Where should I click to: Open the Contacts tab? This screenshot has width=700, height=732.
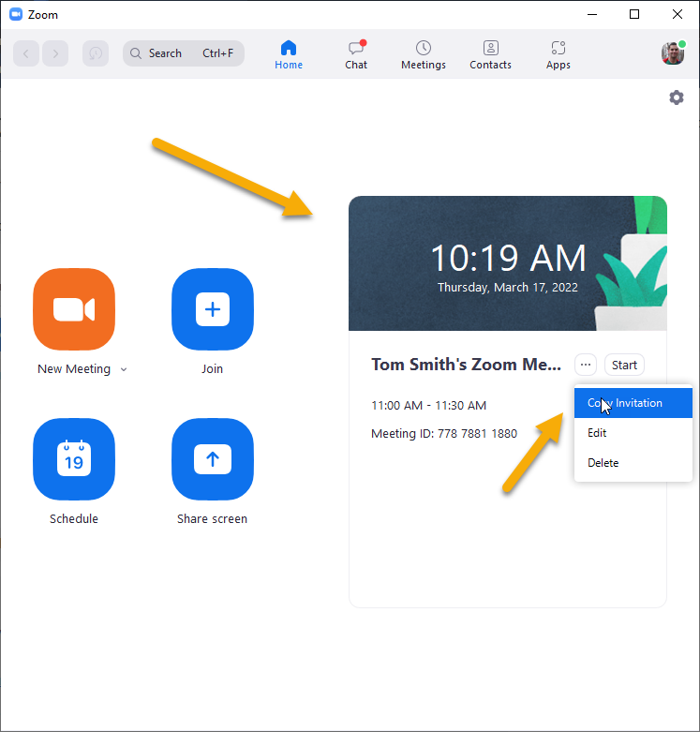click(x=490, y=55)
